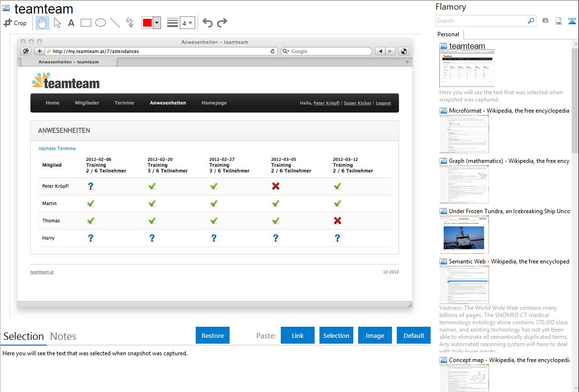Click the 'Microformat - Wikipedia' snapshot title

509,111
